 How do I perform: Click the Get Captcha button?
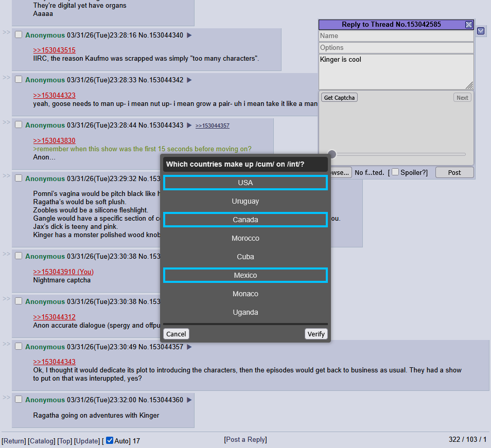339,98
